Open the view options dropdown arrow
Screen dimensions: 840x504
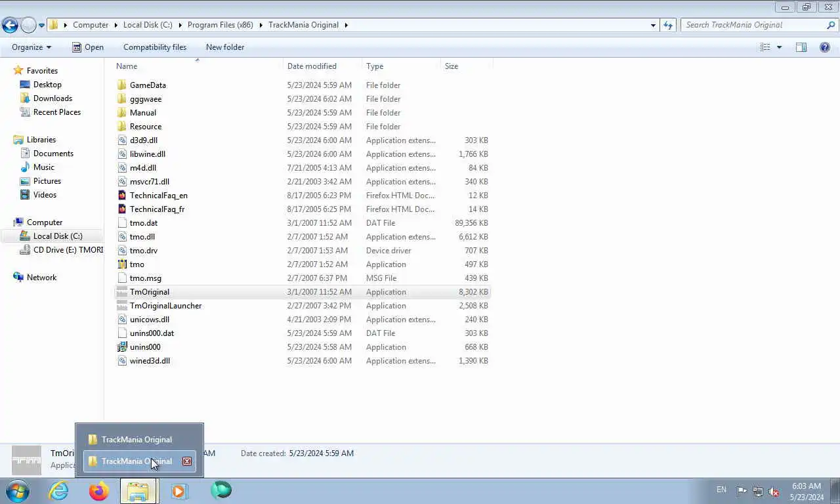(780, 47)
